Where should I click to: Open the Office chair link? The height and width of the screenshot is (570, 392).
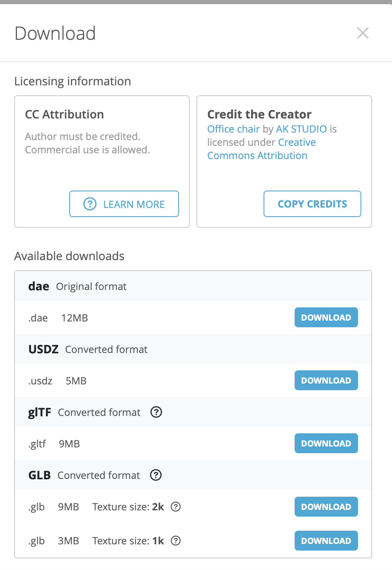234,129
